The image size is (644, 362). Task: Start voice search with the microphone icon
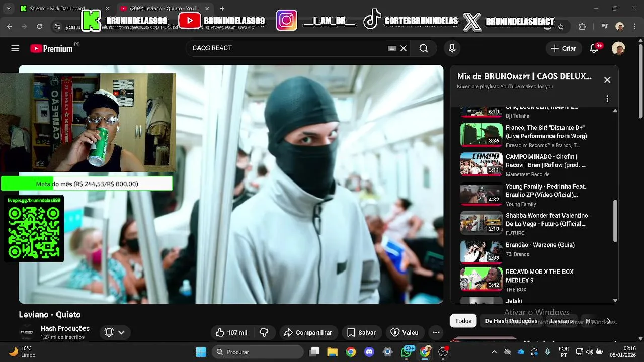click(452, 48)
